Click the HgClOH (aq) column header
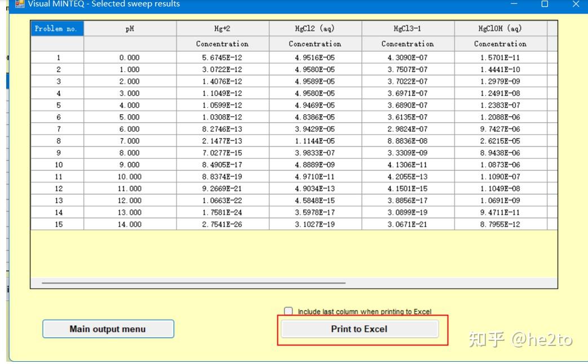Image resolution: width=588 pixels, height=364 pixels. point(500,29)
